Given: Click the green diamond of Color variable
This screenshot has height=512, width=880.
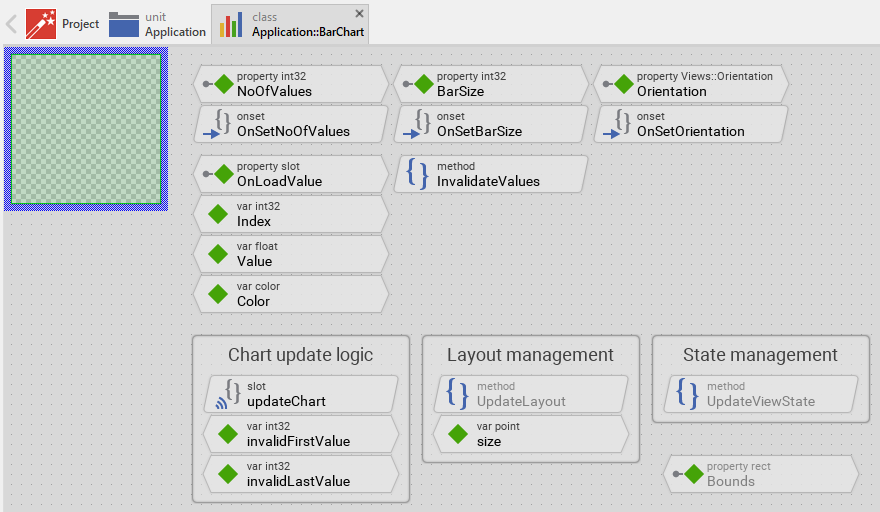Looking at the screenshot, I should point(217,294).
